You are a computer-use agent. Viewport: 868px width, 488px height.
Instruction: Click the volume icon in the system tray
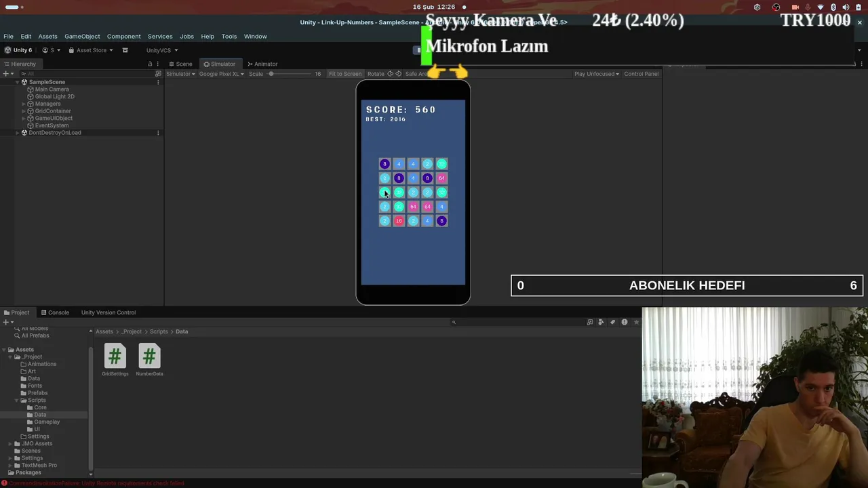click(x=846, y=7)
